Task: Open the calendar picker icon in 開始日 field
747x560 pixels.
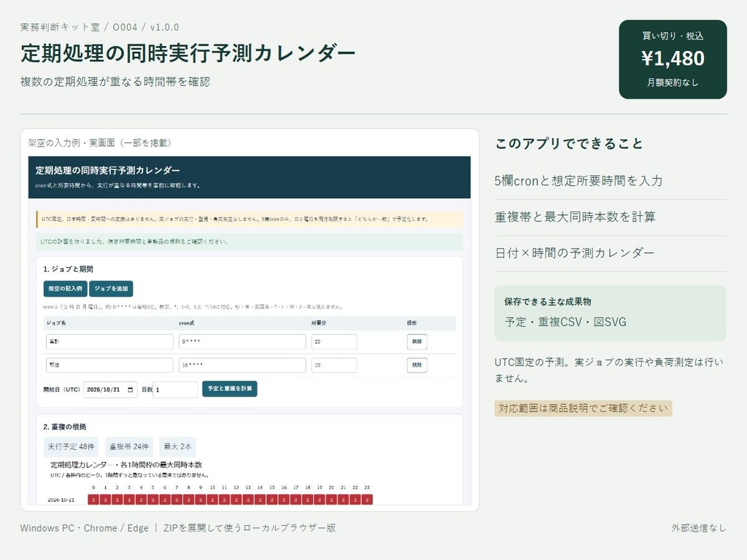Action: coord(131,389)
